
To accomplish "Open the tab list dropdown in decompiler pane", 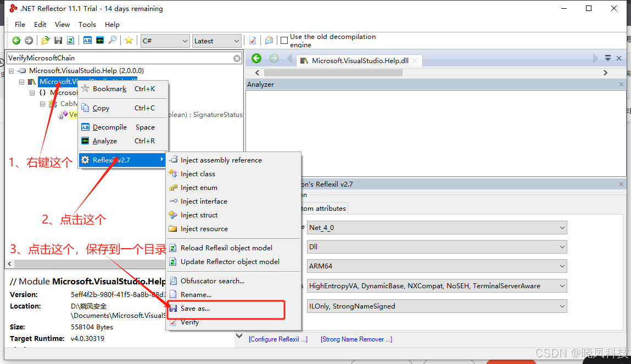I will tap(608, 58).
